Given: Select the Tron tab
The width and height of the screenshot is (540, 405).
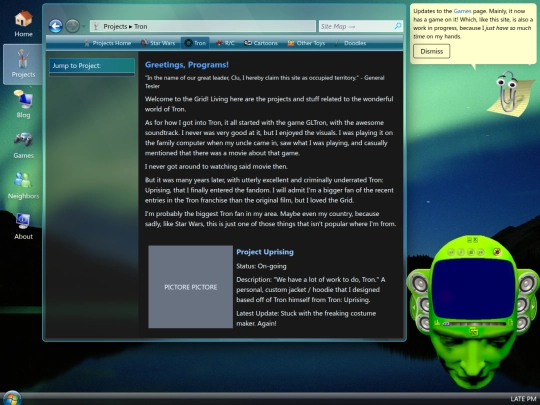Looking at the screenshot, I should [x=195, y=43].
